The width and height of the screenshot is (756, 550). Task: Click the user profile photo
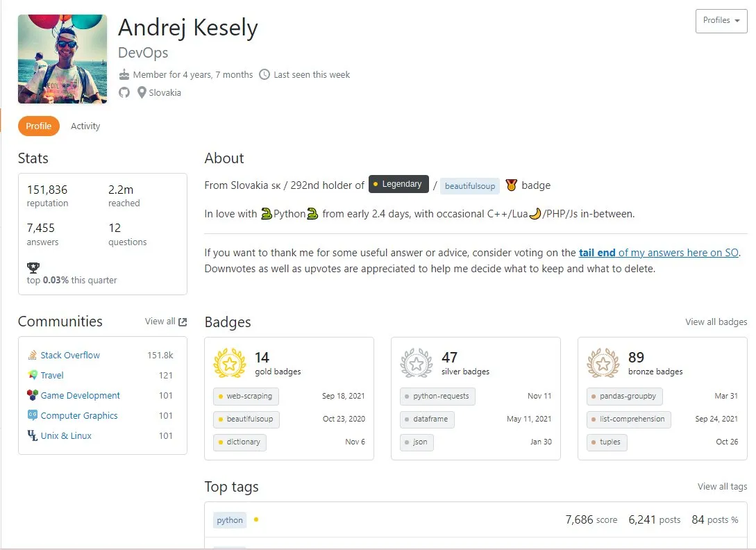(62, 59)
